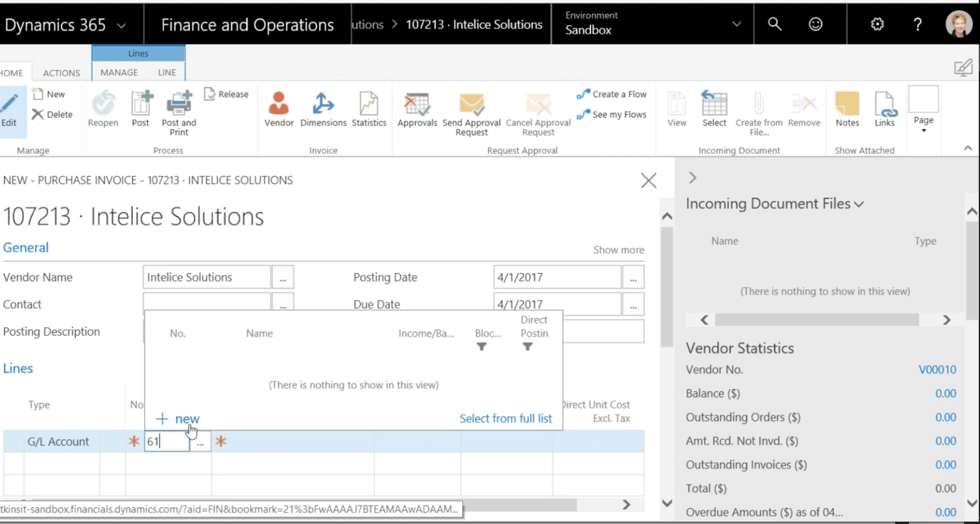The width and height of the screenshot is (980, 524).
Task: Click Create a Flow
Action: [x=612, y=94]
